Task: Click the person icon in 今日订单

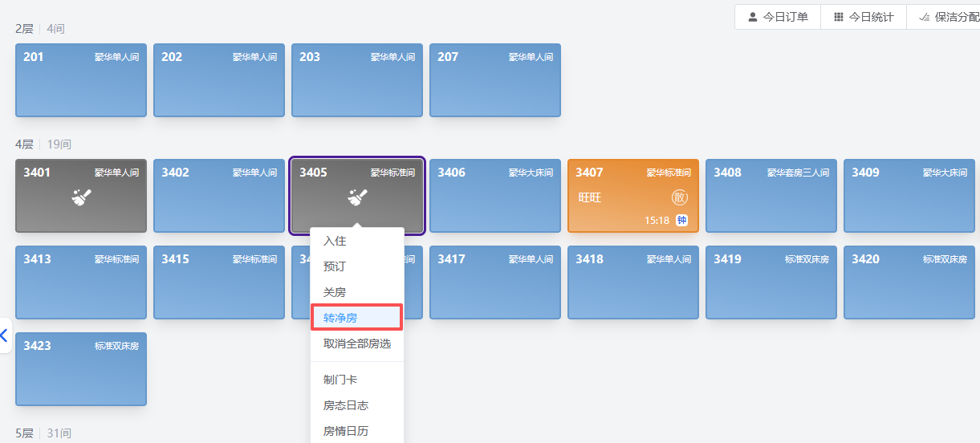Action: [753, 17]
